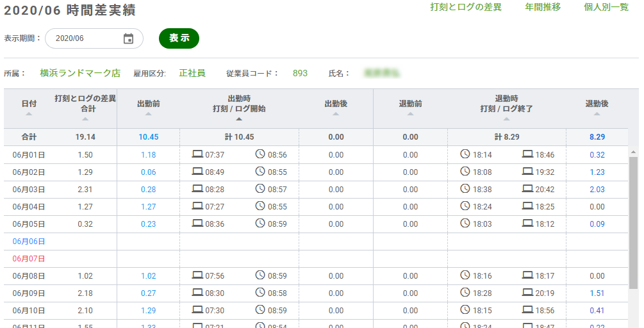Focus the 表示期間 date field 2020/06
644x328 pixels.
click(x=94, y=38)
